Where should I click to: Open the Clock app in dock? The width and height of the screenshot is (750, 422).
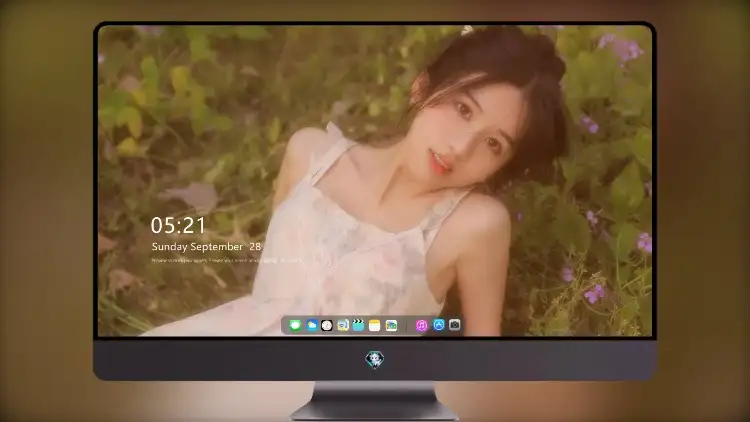click(x=327, y=325)
